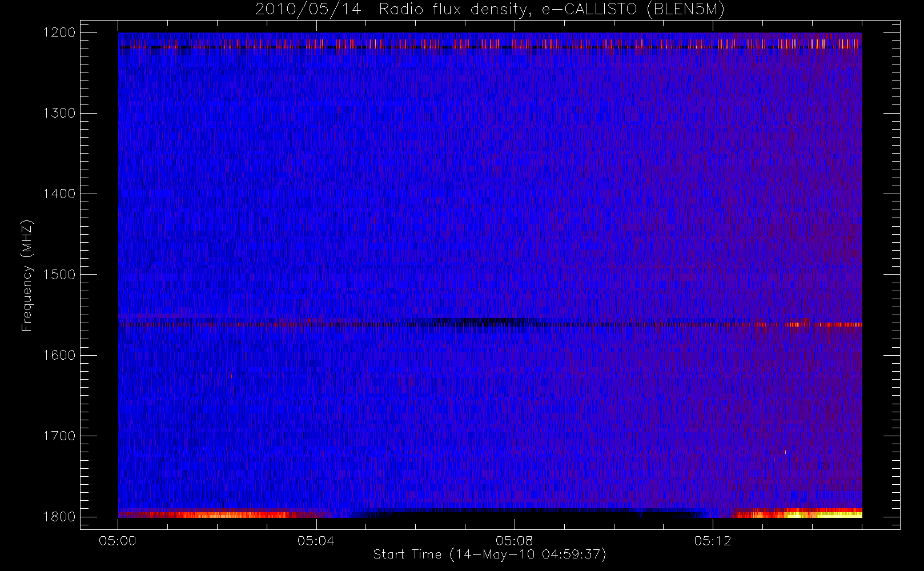Click the 'Frequency (MHZ)' axis label

tap(27, 275)
